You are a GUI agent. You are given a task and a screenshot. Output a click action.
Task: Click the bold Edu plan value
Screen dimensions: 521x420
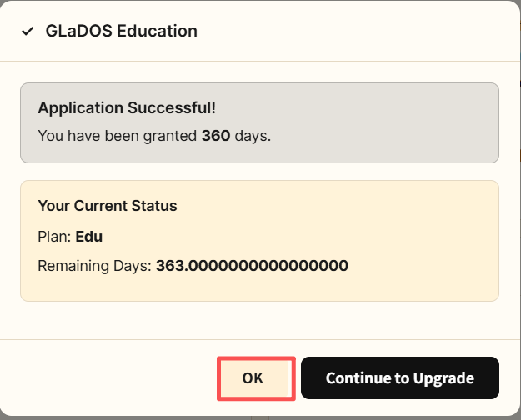point(88,236)
